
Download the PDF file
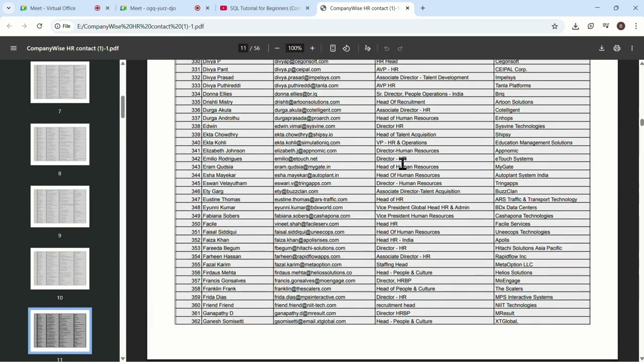coord(601,48)
